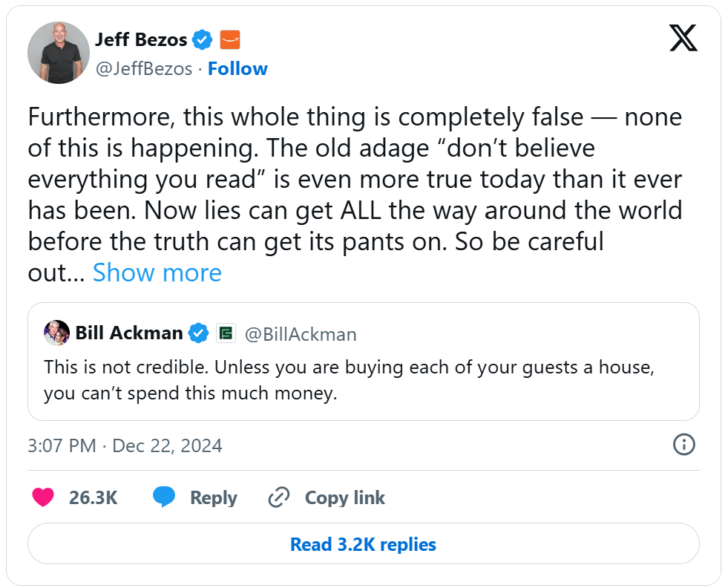Click the Reply text label
The image size is (728, 588).
pos(213,497)
